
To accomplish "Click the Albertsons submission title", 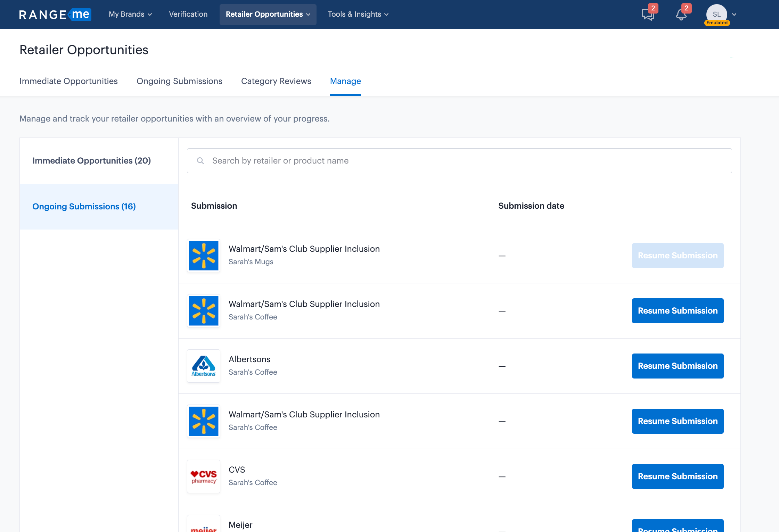I will tap(249, 359).
